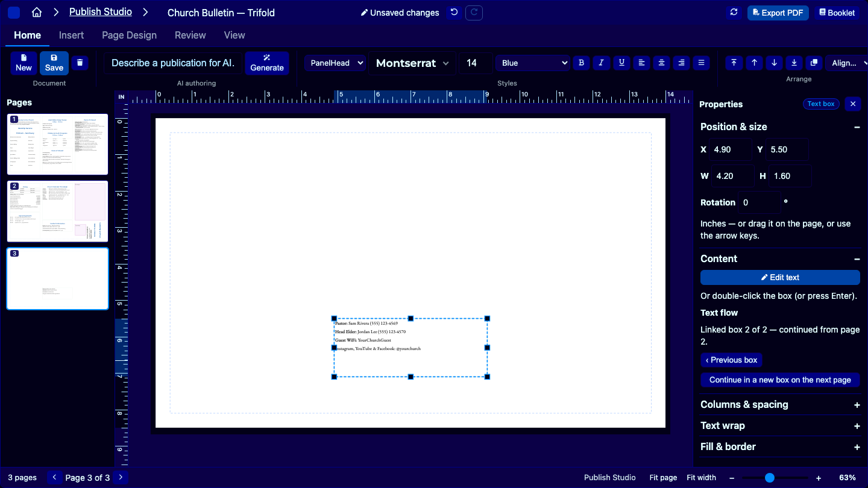Click the Export PDF button
The image size is (868, 488).
click(x=778, y=13)
